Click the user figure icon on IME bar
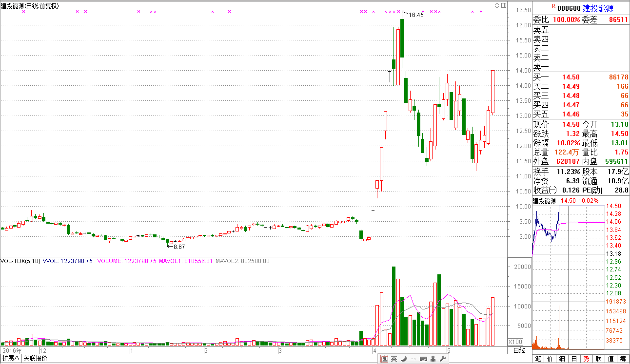The height and width of the screenshot is (364, 630). [433, 359]
